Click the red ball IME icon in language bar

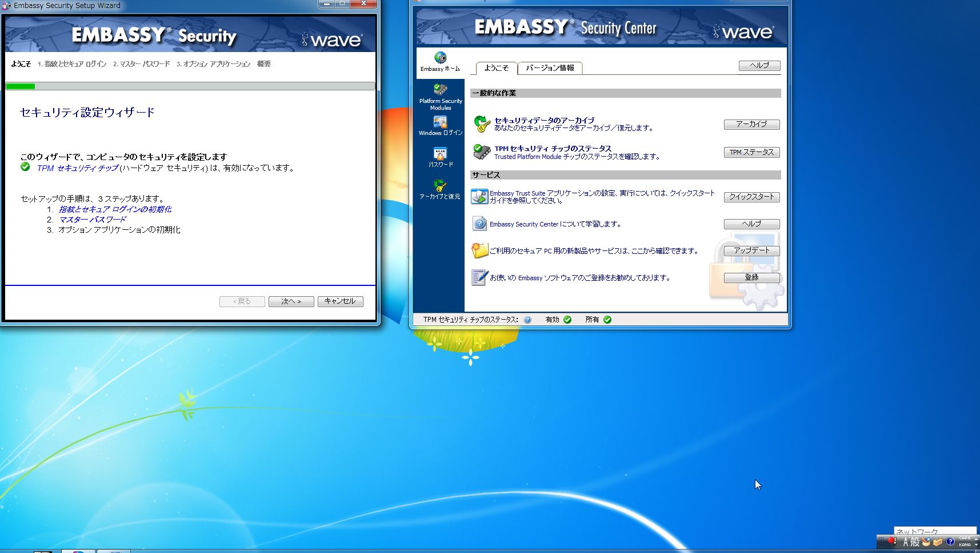[892, 541]
